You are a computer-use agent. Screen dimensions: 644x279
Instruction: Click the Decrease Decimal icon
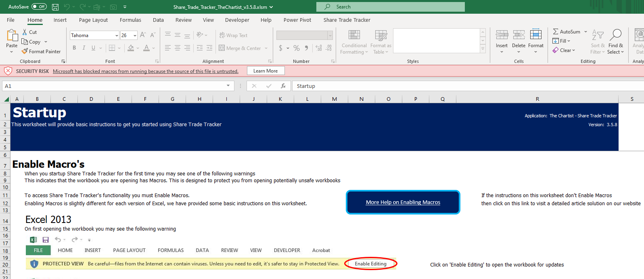pos(329,48)
